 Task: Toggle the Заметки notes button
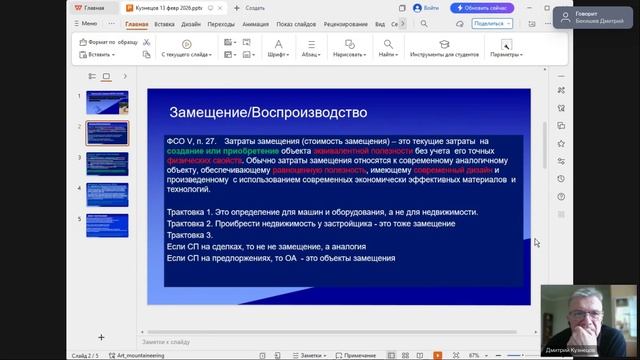(309, 356)
